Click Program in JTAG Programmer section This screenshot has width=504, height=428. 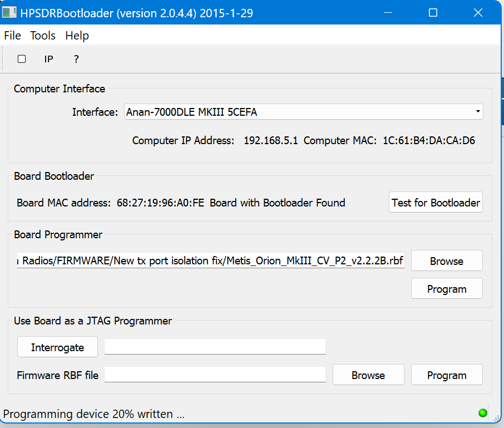pyautogui.click(x=447, y=375)
